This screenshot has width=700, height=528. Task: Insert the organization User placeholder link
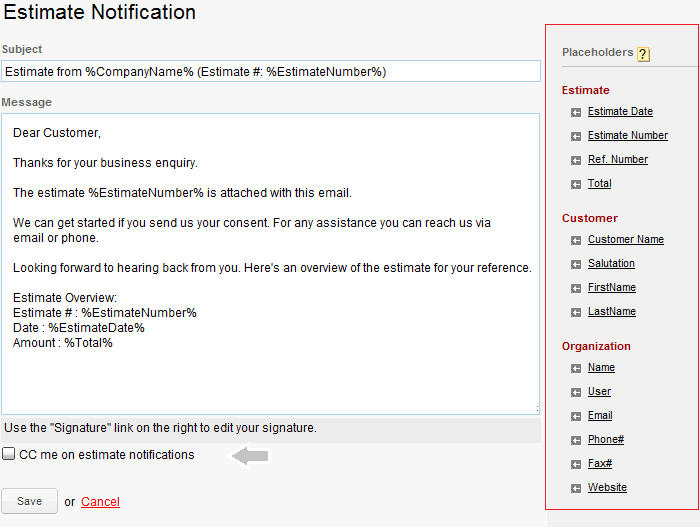[599, 392]
